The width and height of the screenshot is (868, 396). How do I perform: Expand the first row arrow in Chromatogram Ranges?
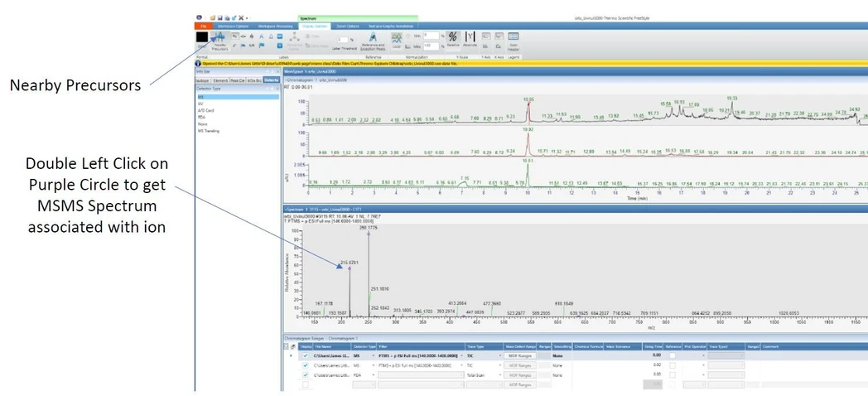[292, 355]
